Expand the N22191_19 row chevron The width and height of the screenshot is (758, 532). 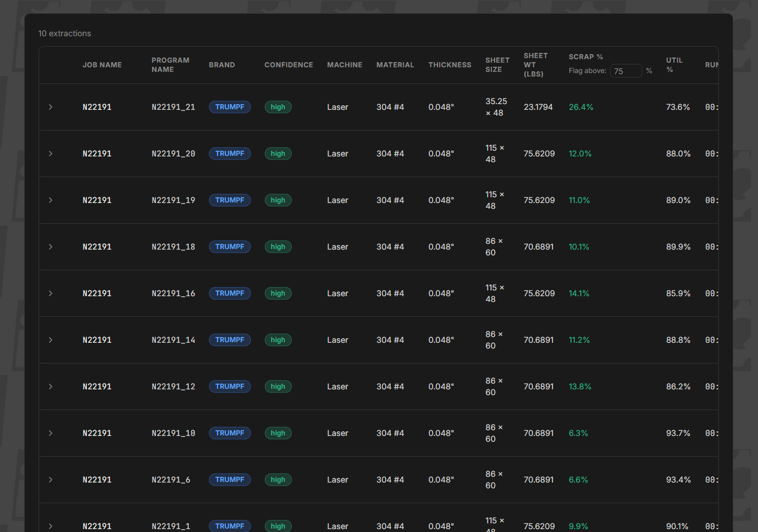coord(51,200)
